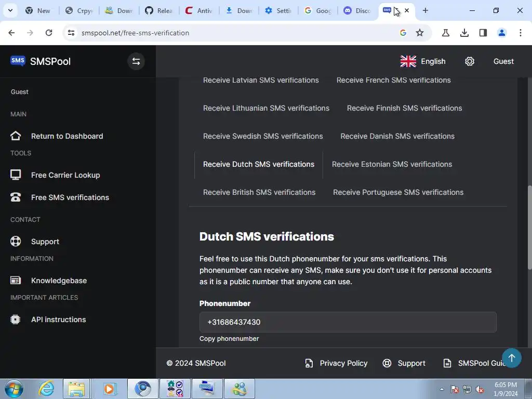Click the telephone icon for Free SMS verifications

(x=16, y=197)
